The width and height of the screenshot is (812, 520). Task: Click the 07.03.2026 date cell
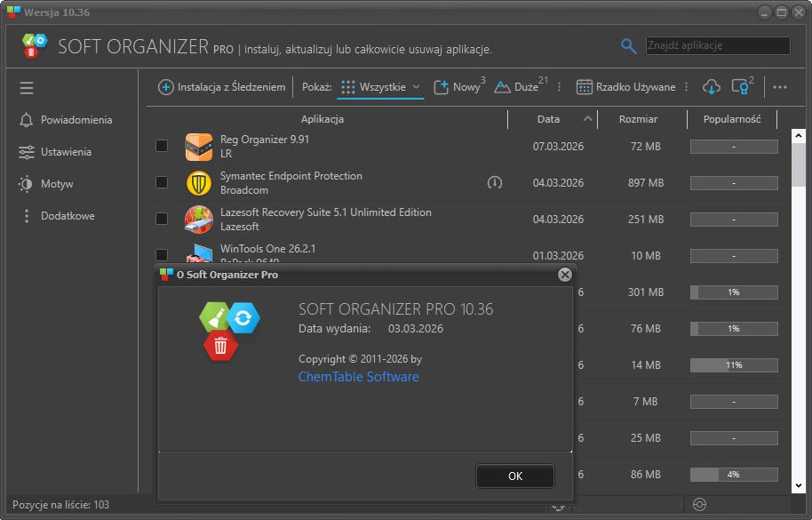[558, 147]
